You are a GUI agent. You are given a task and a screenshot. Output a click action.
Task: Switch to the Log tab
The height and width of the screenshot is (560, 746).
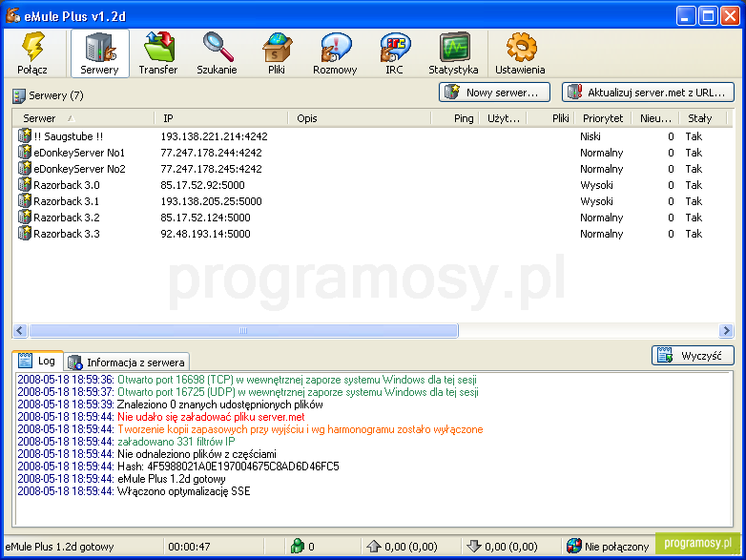(x=37, y=361)
